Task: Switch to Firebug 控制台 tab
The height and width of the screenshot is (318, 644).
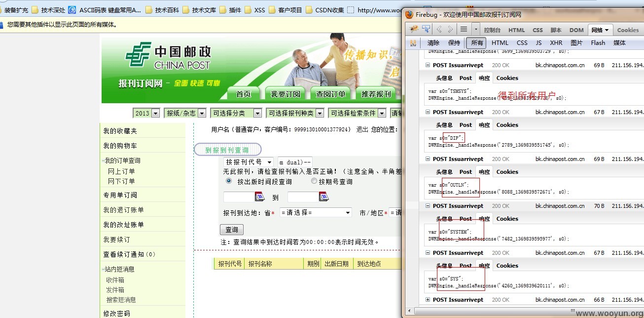Action: (492, 30)
